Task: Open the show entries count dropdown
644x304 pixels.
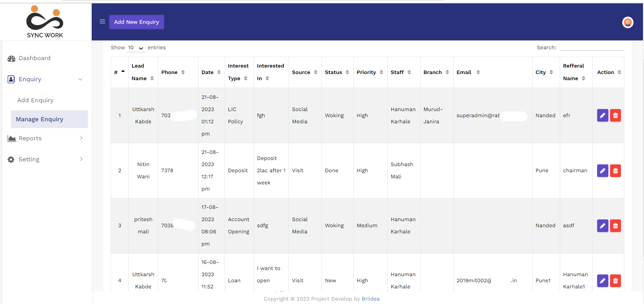Action: click(x=136, y=48)
